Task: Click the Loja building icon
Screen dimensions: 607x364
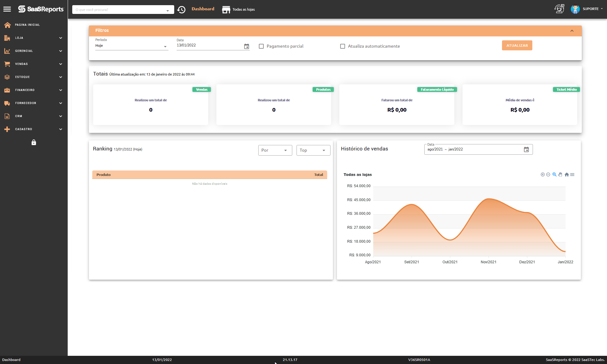Action: click(x=7, y=38)
